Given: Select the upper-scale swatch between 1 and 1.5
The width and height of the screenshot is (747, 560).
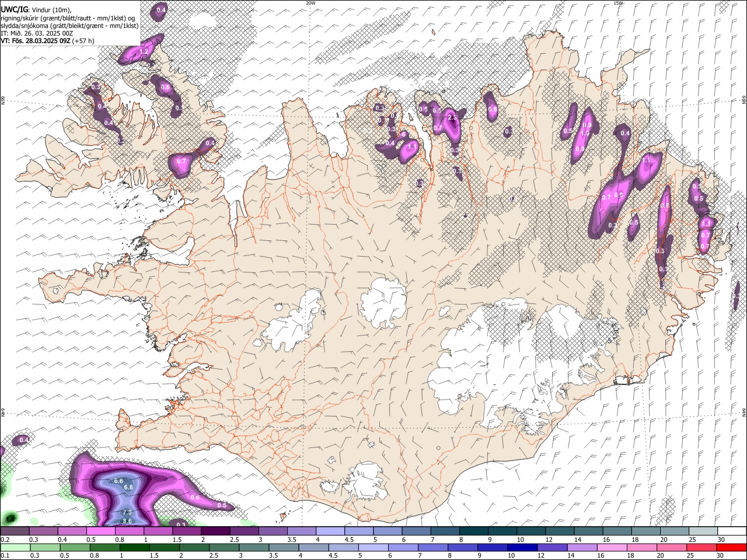Looking at the screenshot, I should (x=158, y=531).
